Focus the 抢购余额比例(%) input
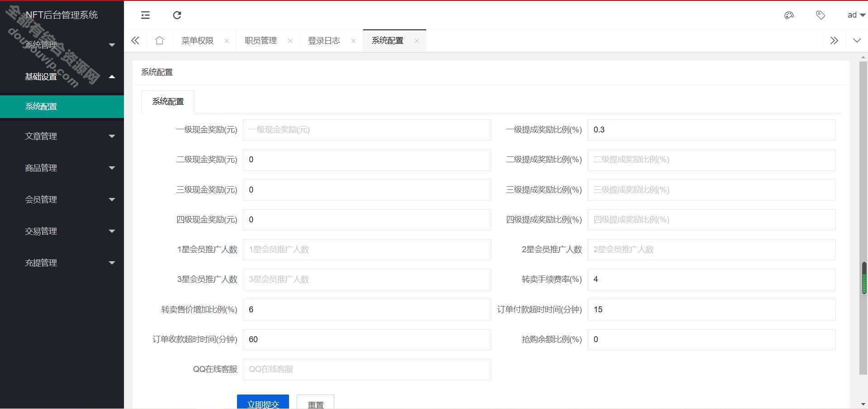This screenshot has height=409, width=868. point(711,339)
